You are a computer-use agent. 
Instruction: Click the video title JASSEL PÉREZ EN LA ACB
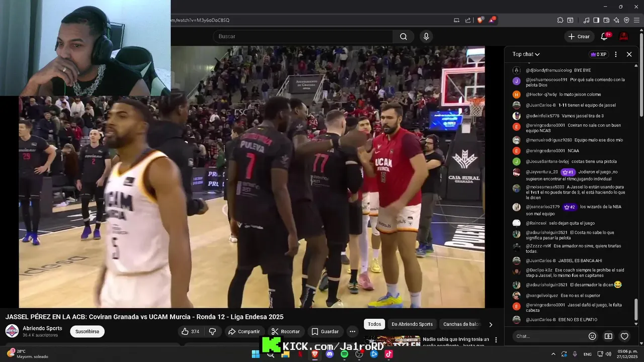pyautogui.click(x=144, y=317)
